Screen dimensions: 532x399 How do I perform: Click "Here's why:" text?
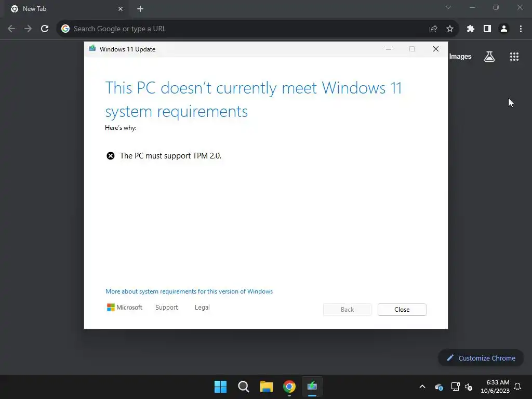tap(121, 128)
